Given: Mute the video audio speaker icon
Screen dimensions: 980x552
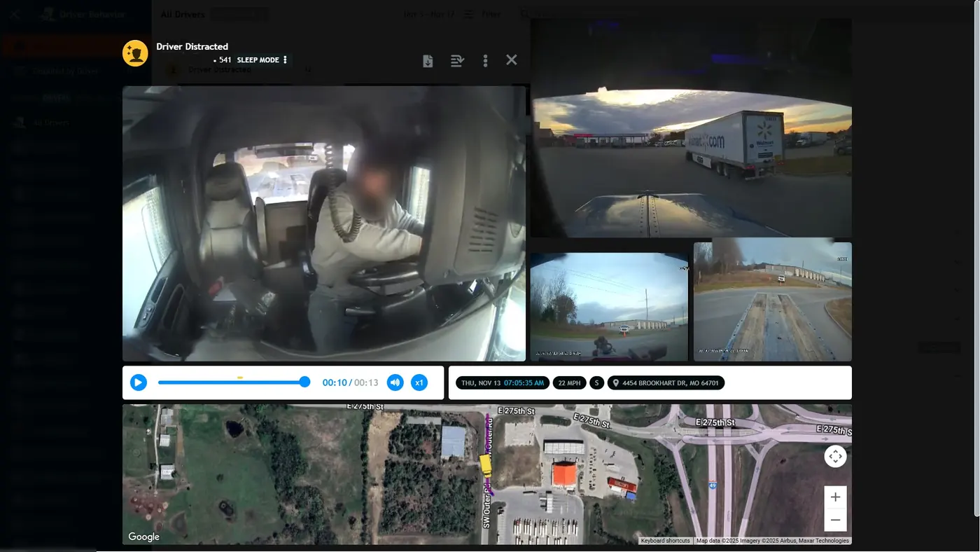Looking at the screenshot, I should (395, 382).
